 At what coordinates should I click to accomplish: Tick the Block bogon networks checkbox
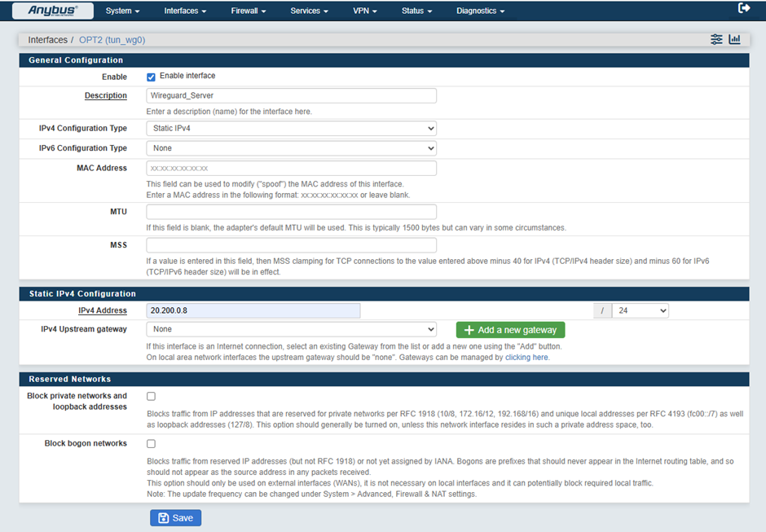pyautogui.click(x=151, y=444)
